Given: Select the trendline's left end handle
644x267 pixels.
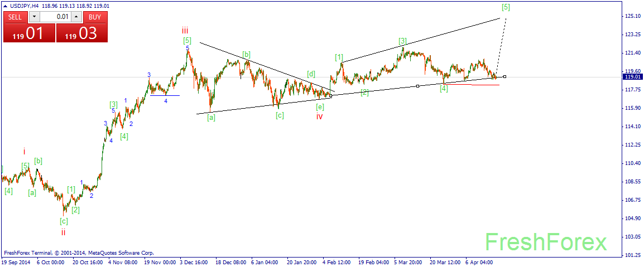Looking at the screenshot, I should tap(331, 96).
